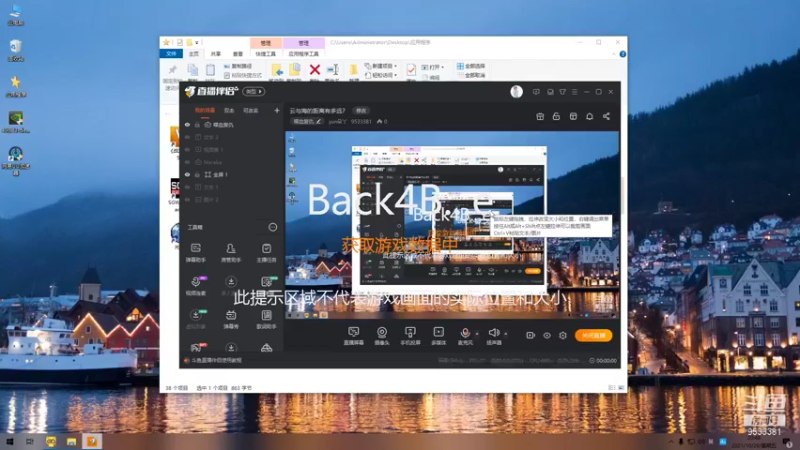800x450 pixels.
Task: Toggle visibility of the 图片 2 source
Action: (x=187, y=199)
